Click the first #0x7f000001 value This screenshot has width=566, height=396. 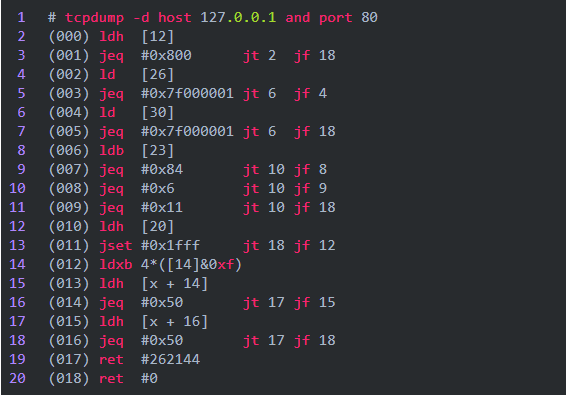187,93
